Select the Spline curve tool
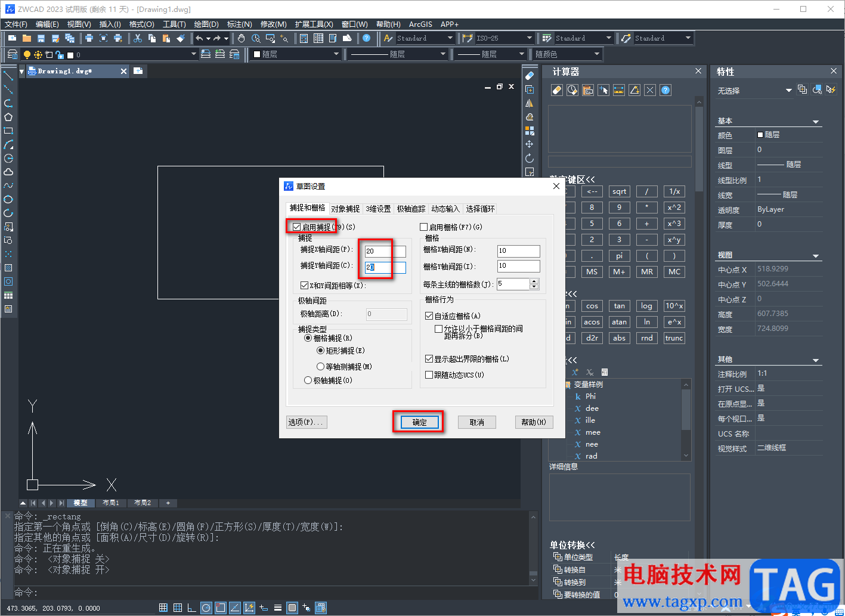845x616 pixels. [x=8, y=185]
